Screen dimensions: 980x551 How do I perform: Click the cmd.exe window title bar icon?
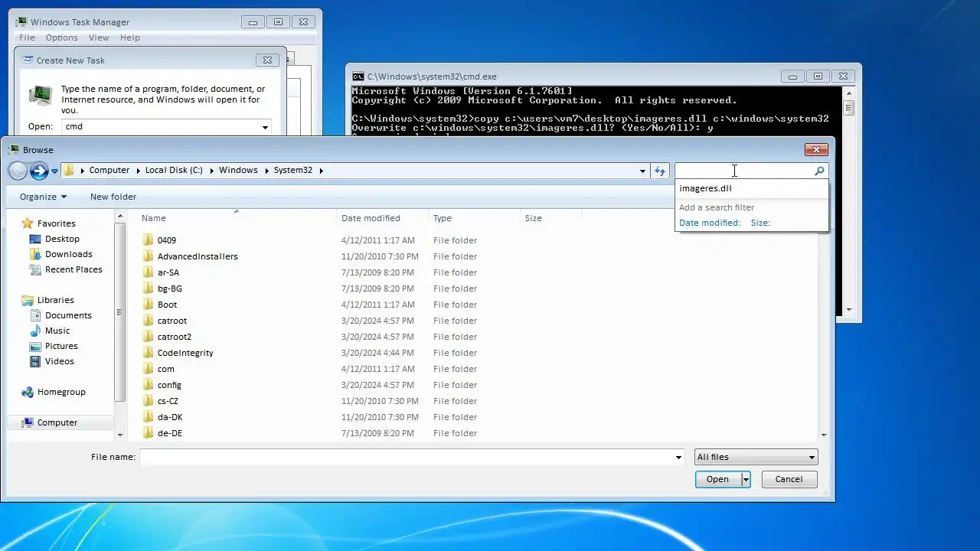pyautogui.click(x=358, y=77)
